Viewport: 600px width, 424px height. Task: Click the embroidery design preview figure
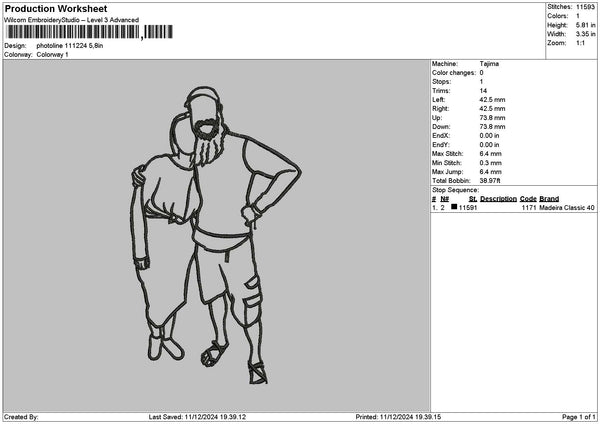[216, 235]
